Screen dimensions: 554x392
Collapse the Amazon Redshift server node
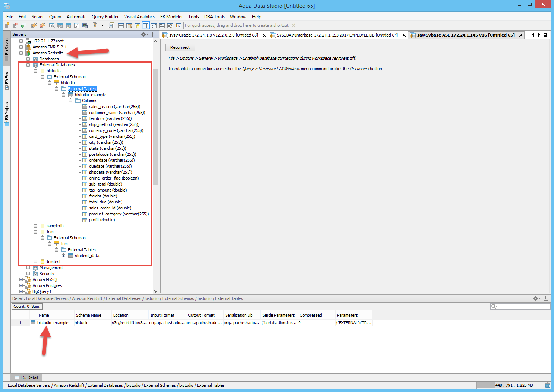click(x=21, y=53)
